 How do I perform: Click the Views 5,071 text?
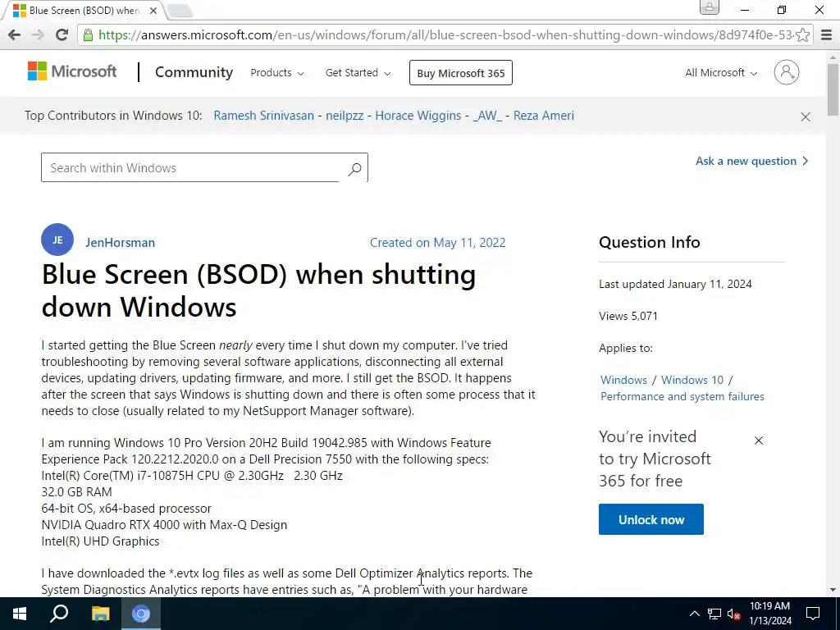point(628,316)
